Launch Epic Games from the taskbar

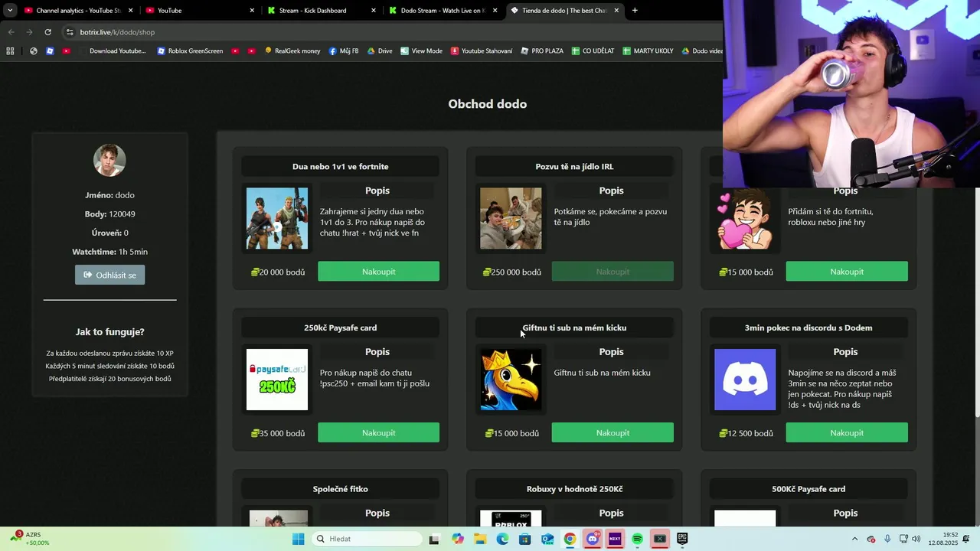click(681, 539)
